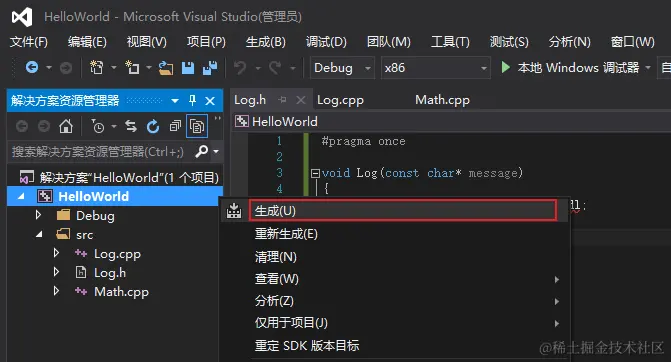Open the Add New Item dropdown arrow
671x362 pixels.
pos(148,68)
